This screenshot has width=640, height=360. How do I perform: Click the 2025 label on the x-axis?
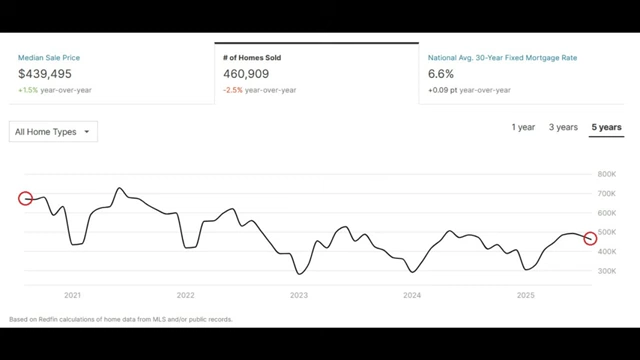tap(526, 295)
